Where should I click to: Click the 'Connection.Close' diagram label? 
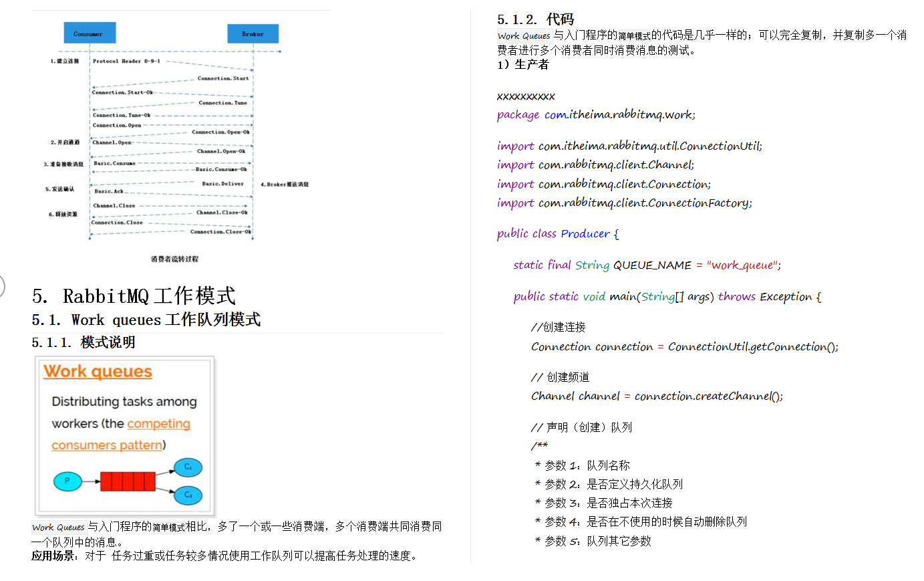[117, 223]
